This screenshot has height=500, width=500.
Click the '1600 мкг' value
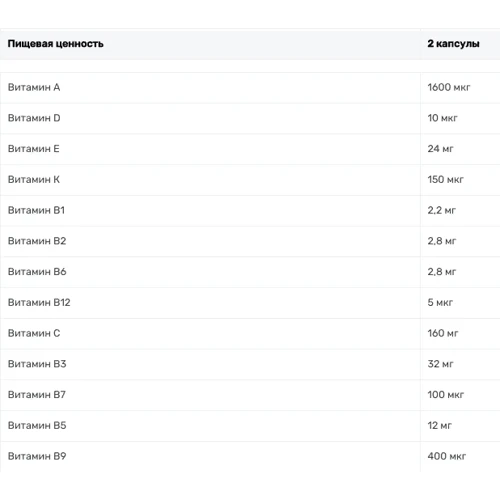click(449, 87)
